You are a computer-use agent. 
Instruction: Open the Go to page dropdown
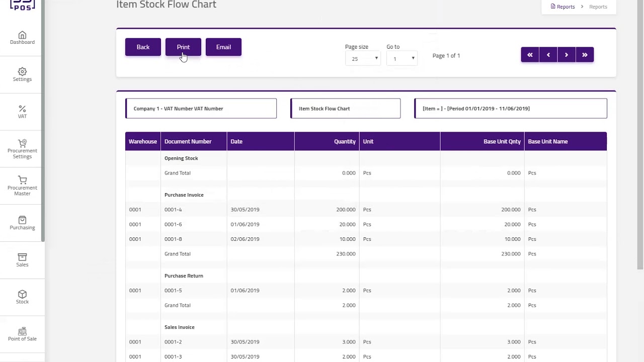coord(401,59)
